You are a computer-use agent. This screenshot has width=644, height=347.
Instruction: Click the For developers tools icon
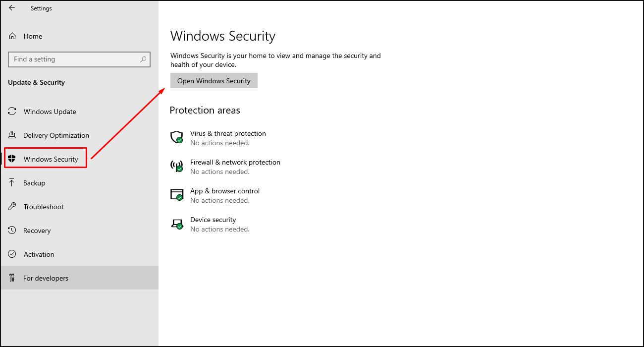pyautogui.click(x=12, y=278)
